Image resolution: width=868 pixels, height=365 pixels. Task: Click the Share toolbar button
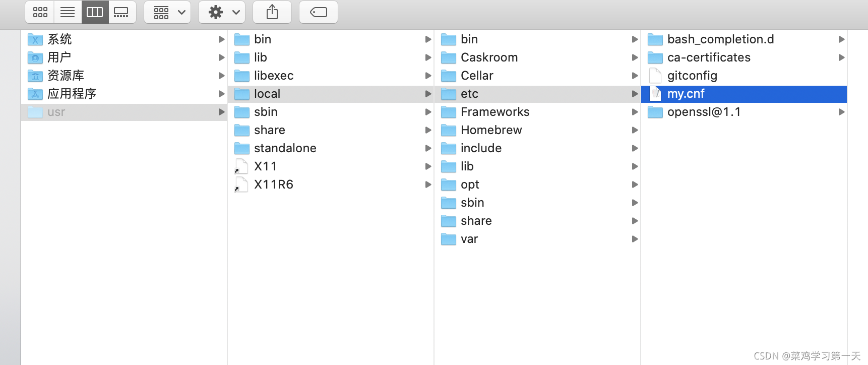[272, 12]
